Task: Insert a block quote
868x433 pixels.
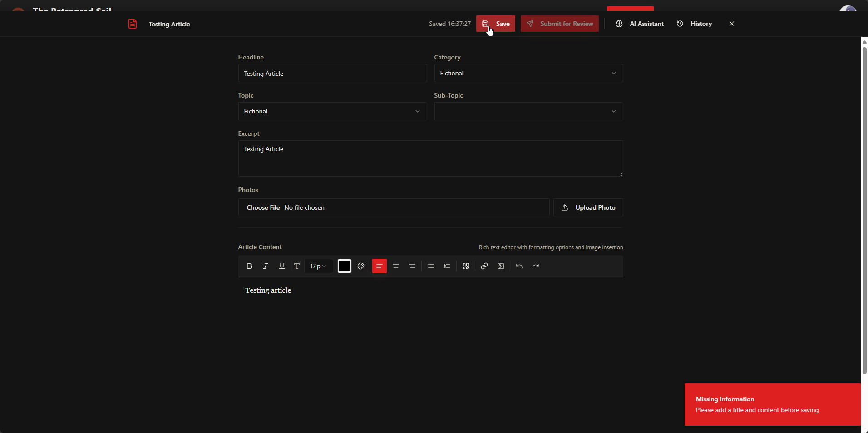Action: pos(466,266)
